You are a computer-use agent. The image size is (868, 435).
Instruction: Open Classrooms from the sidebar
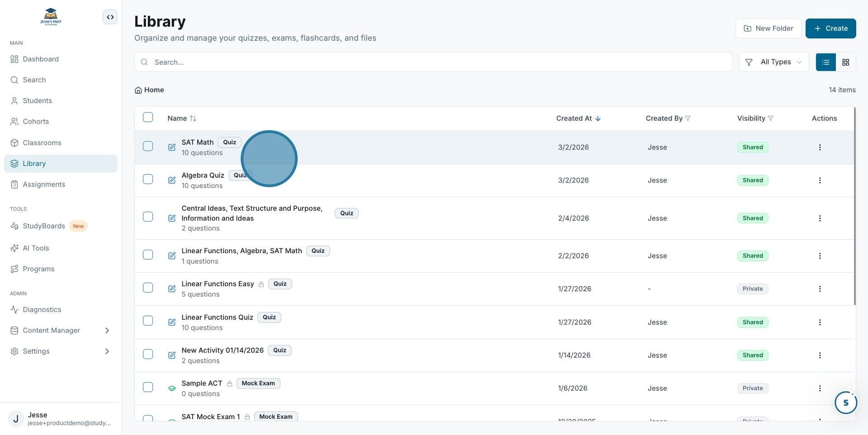coord(61,143)
